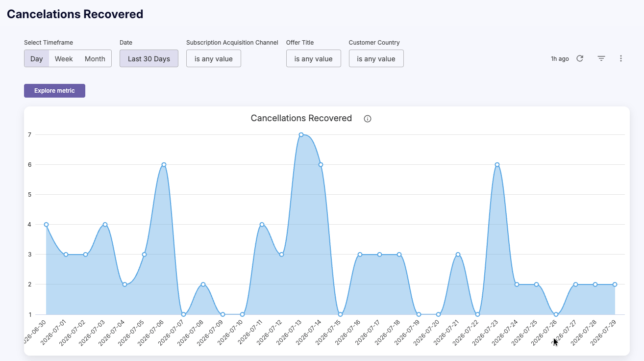
Task: Select the Day timeframe option
Action: [37, 58]
